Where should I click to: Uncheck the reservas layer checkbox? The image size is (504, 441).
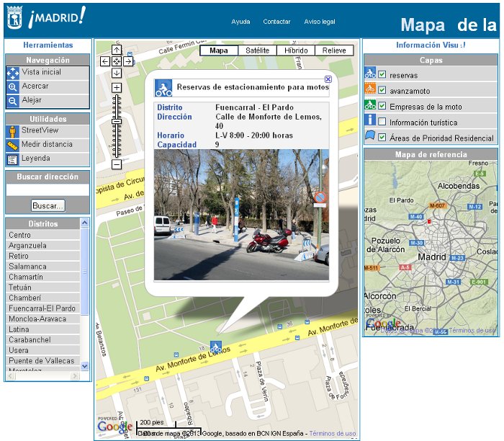coord(382,75)
